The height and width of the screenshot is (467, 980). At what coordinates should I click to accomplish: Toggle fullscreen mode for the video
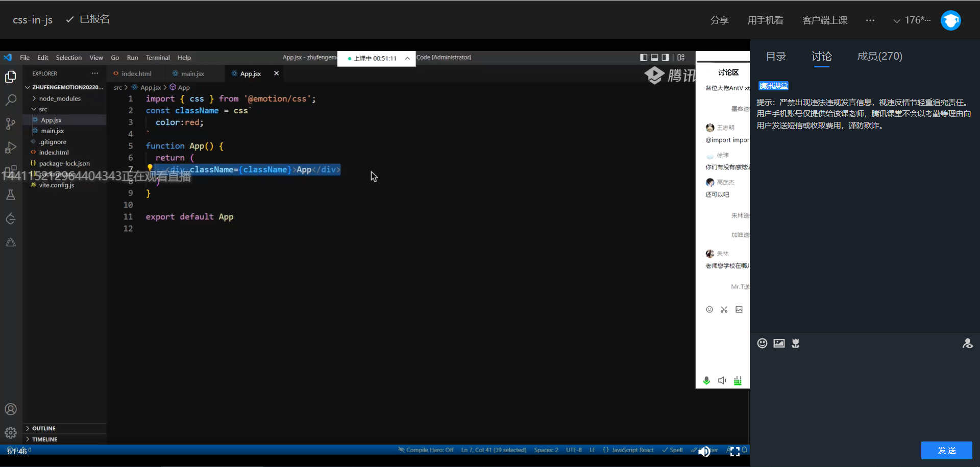click(734, 451)
